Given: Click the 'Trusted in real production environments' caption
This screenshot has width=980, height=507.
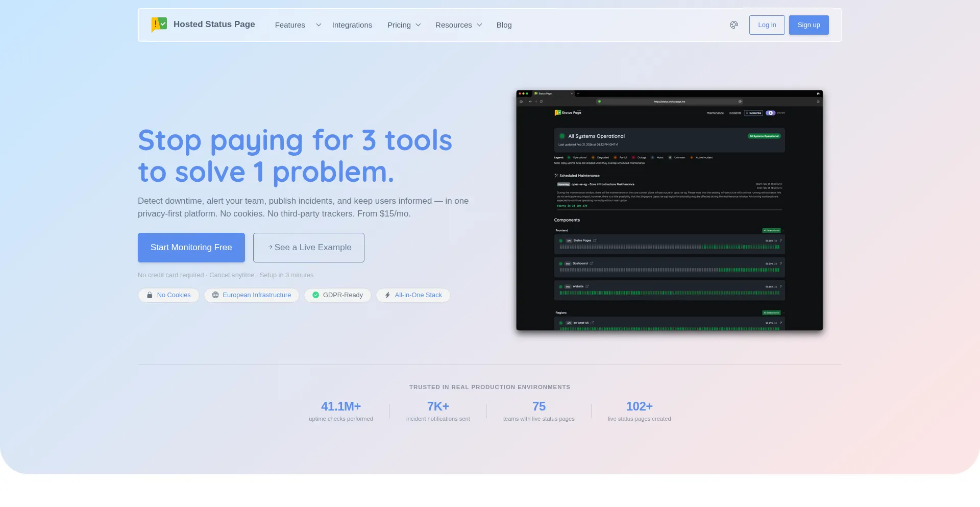Looking at the screenshot, I should pyautogui.click(x=489, y=387).
